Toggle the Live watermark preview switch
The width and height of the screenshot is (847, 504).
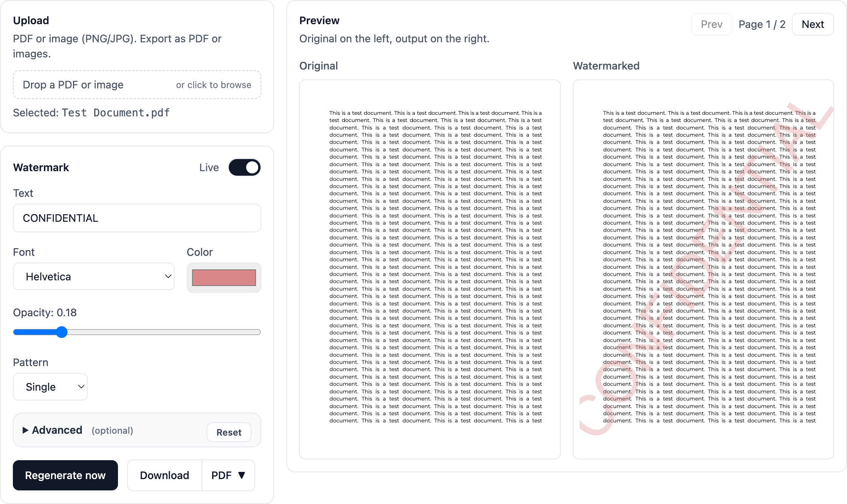244,167
